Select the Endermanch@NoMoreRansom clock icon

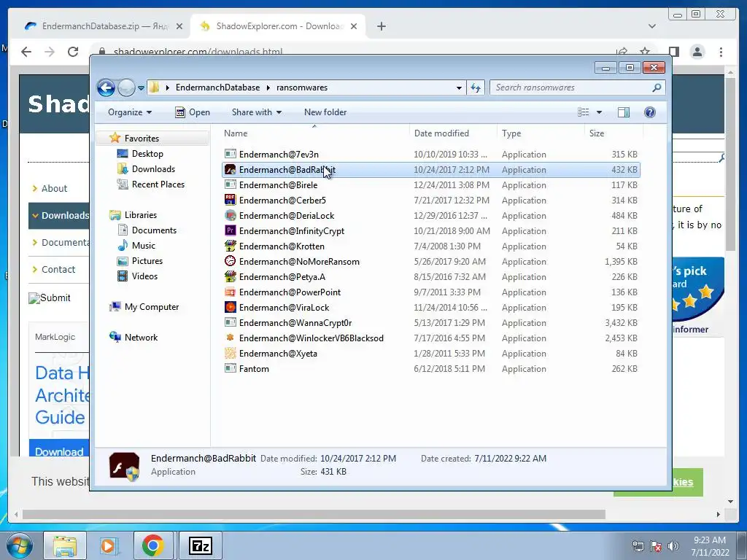(x=230, y=261)
